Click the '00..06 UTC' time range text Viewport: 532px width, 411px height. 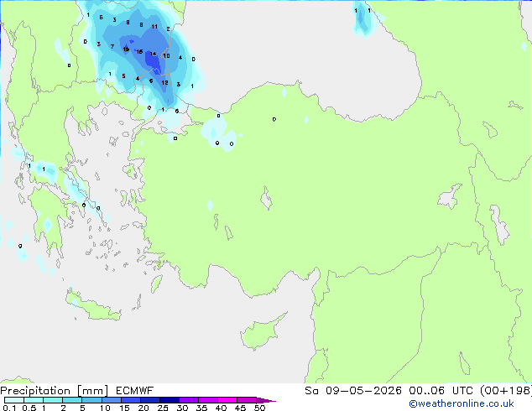pos(441,391)
